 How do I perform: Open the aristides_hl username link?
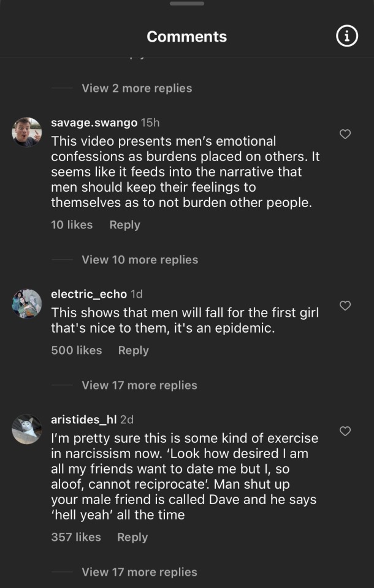tap(83, 420)
